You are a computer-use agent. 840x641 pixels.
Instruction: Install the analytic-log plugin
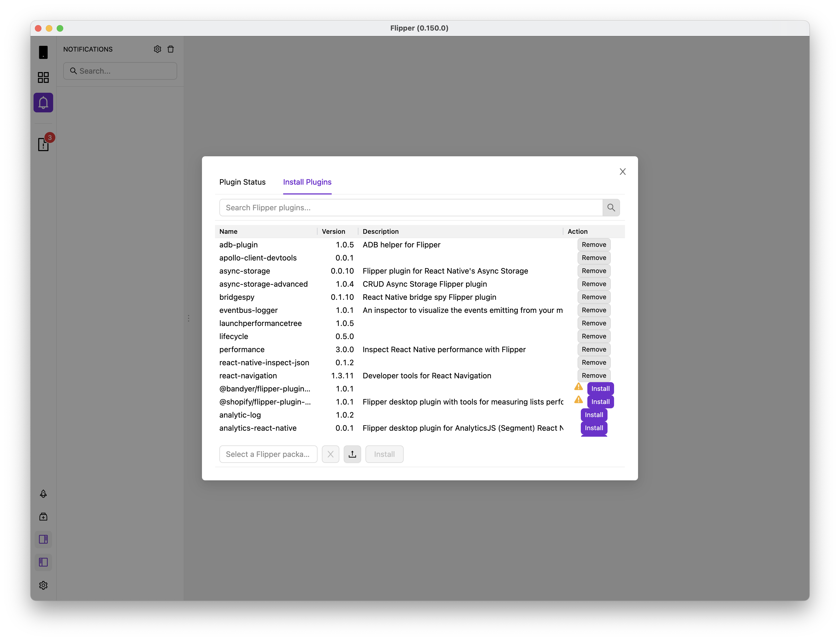click(594, 415)
